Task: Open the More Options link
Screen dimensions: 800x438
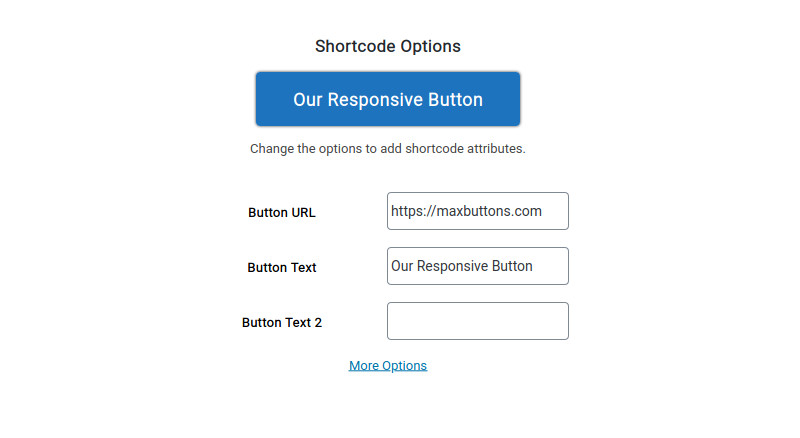Action: coord(388,366)
